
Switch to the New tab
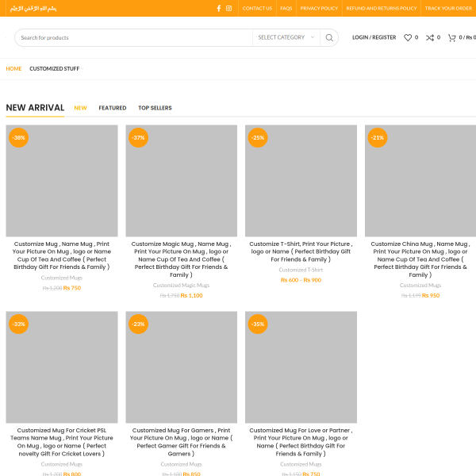tap(80, 108)
